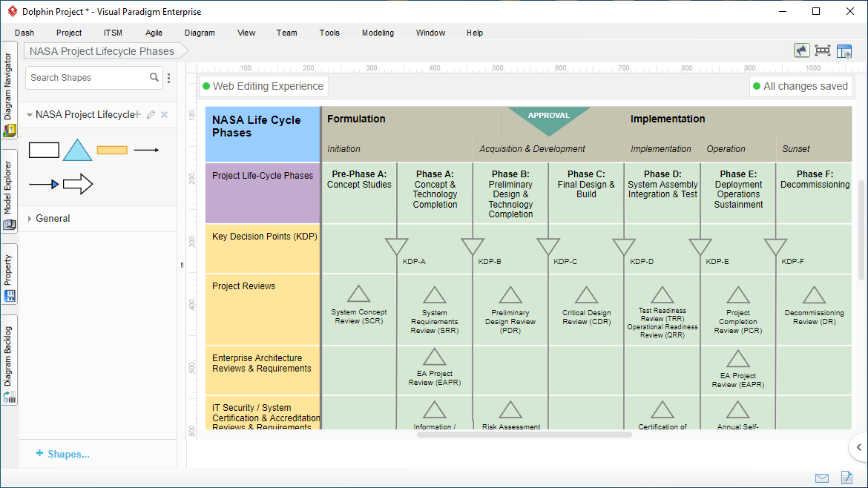Expand the General shape group
Image resolution: width=868 pixels, height=488 pixels.
30,219
